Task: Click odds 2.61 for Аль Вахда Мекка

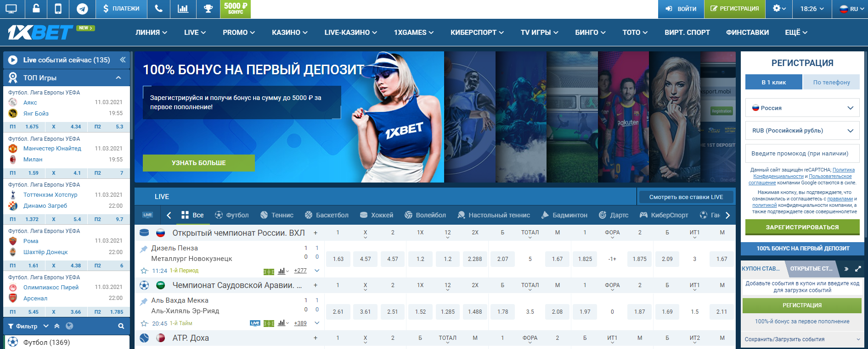Action: [338, 312]
